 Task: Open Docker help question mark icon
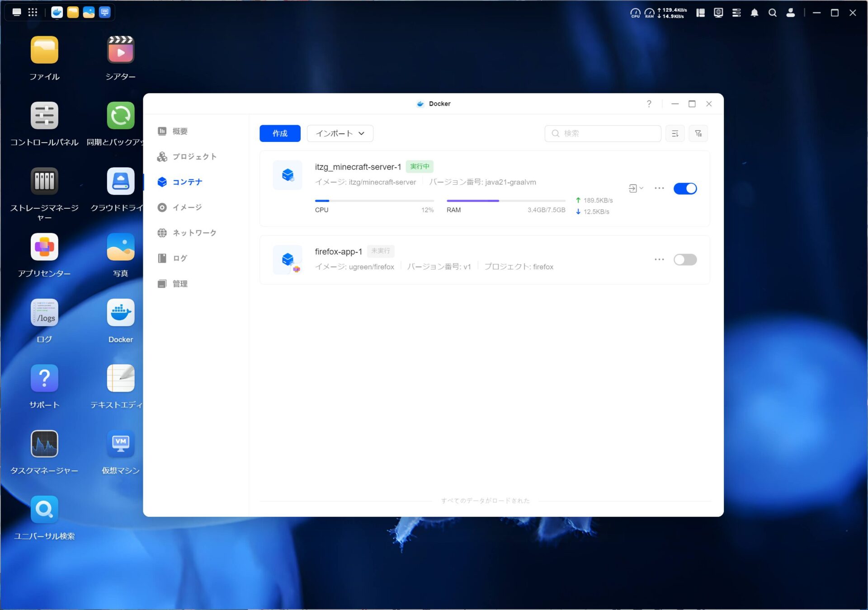coord(649,104)
